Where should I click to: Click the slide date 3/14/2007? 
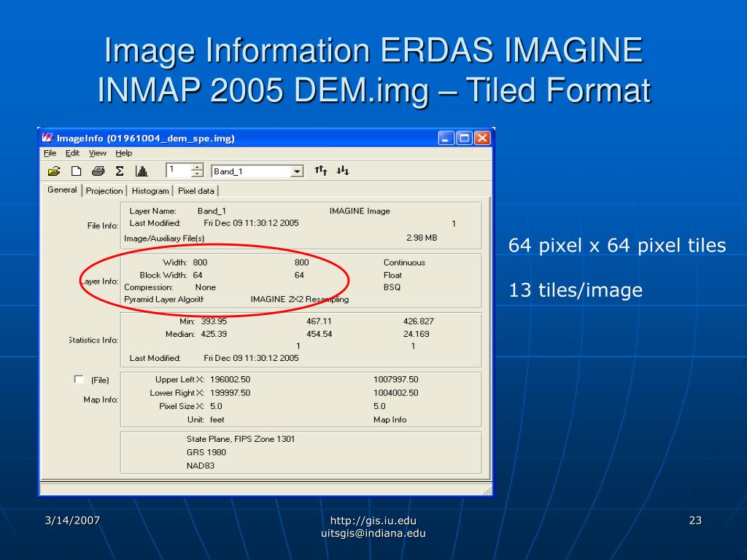click(72, 521)
